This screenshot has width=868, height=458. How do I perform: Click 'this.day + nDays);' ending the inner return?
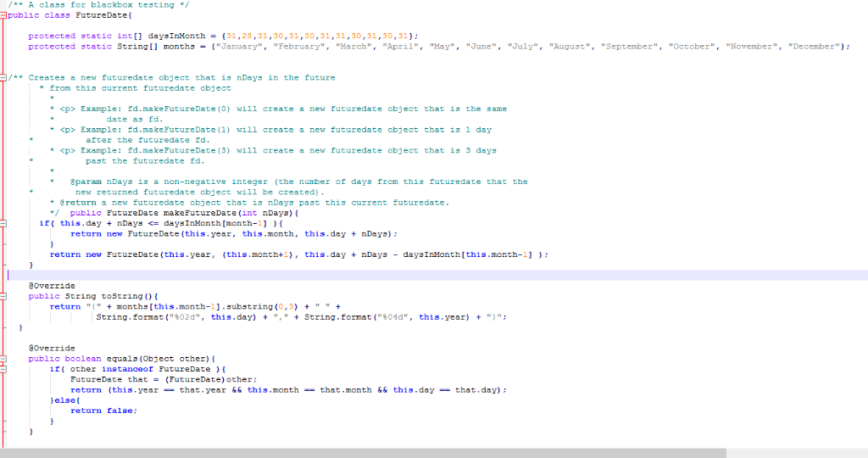click(x=351, y=234)
